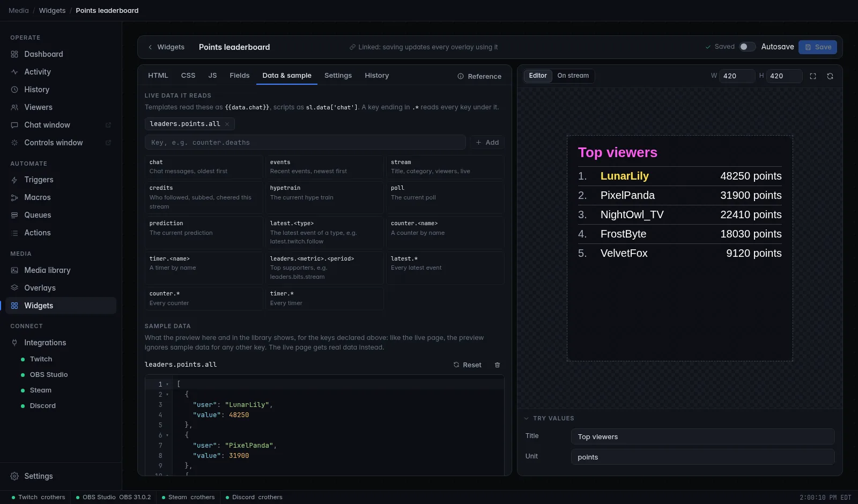Open the Media library icon
The height and width of the screenshot is (504, 858).
(x=14, y=270)
